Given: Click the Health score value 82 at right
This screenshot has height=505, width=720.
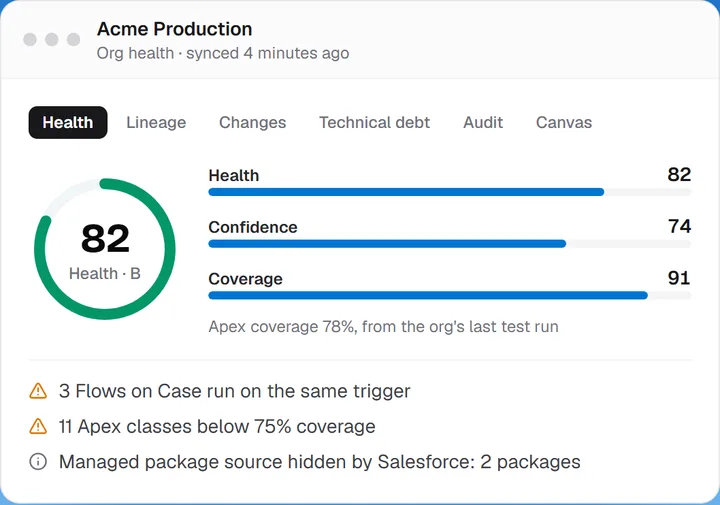Looking at the screenshot, I should point(679,174).
